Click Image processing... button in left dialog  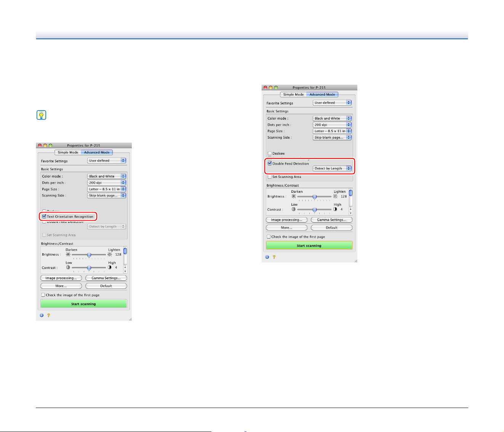[x=61, y=278]
